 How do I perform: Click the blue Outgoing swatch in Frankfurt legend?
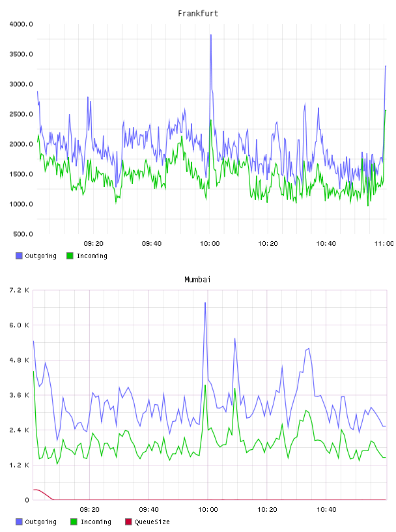[19, 256]
